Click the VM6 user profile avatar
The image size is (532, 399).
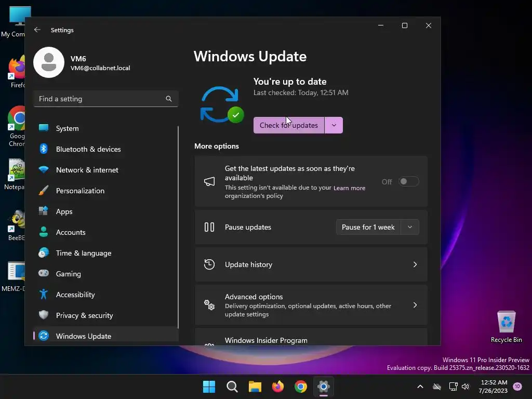point(49,62)
